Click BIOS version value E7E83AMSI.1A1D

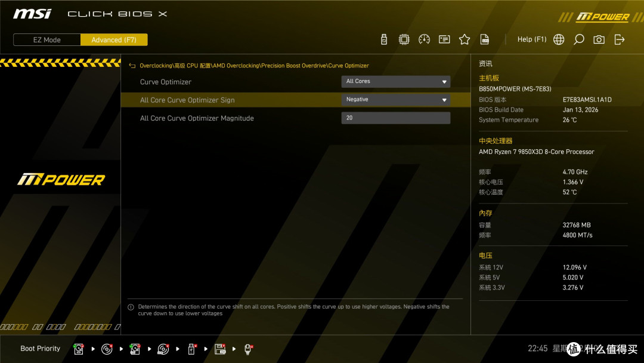pos(587,100)
